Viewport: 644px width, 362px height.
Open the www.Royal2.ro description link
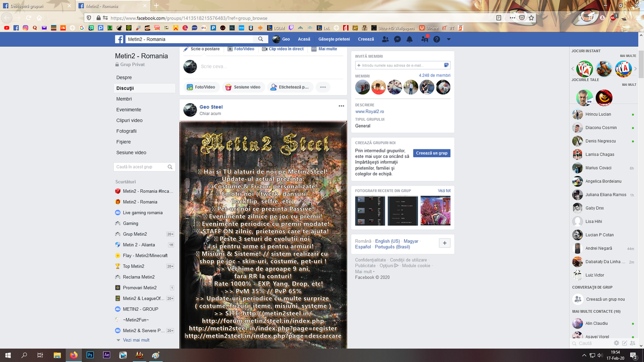click(370, 112)
